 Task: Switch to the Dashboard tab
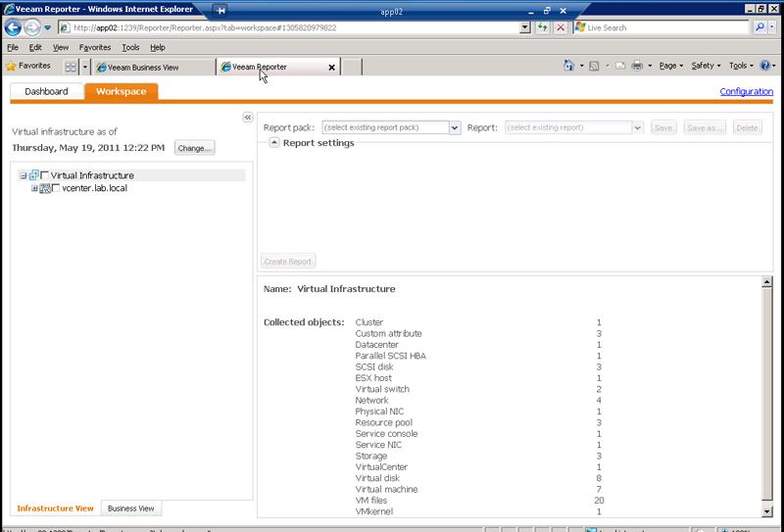coord(46,91)
